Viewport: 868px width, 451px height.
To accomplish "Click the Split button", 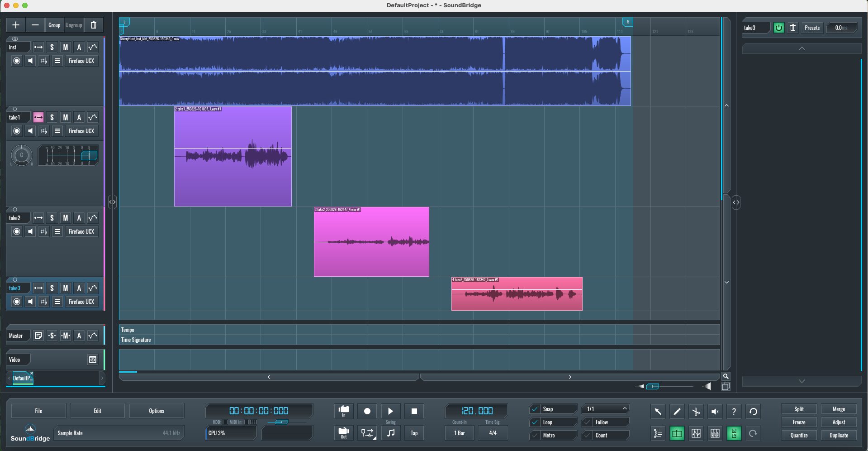I will (799, 409).
